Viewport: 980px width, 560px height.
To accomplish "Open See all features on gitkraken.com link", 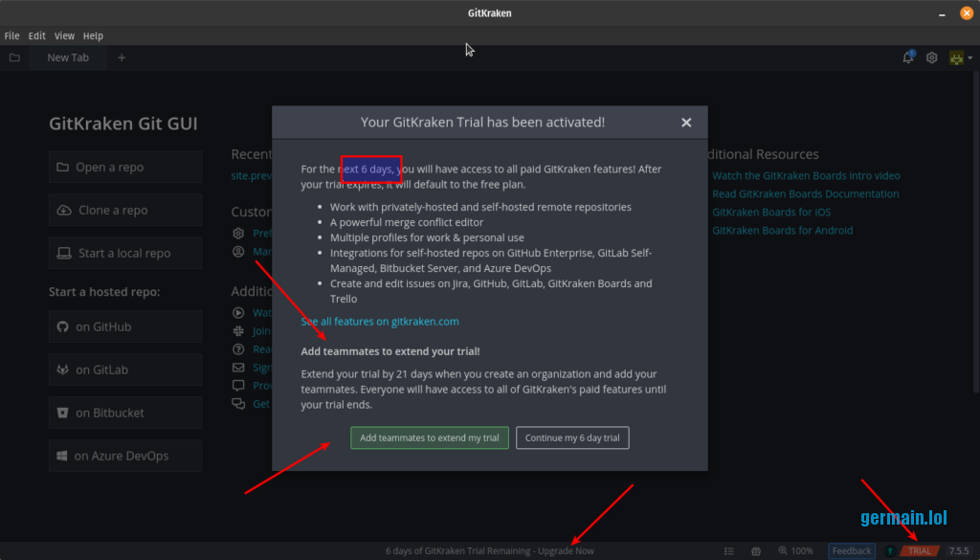I will (380, 322).
